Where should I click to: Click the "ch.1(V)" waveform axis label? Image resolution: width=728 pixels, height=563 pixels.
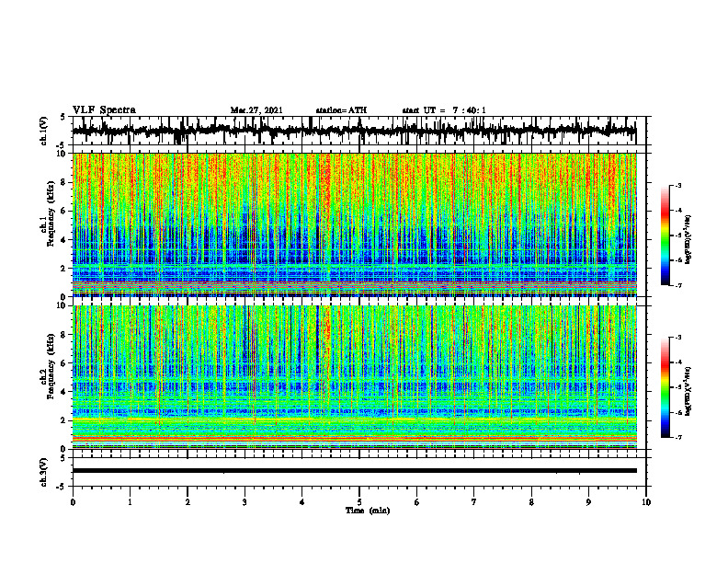click(x=44, y=131)
